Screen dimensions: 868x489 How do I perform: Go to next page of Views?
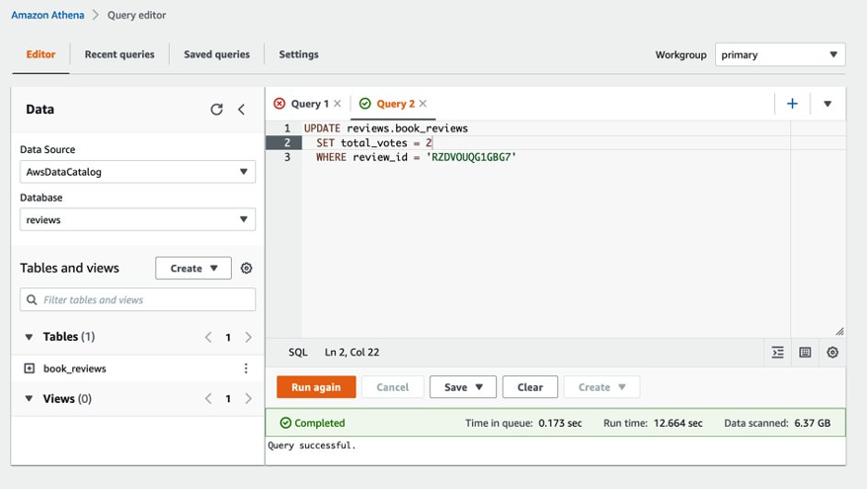coord(248,398)
